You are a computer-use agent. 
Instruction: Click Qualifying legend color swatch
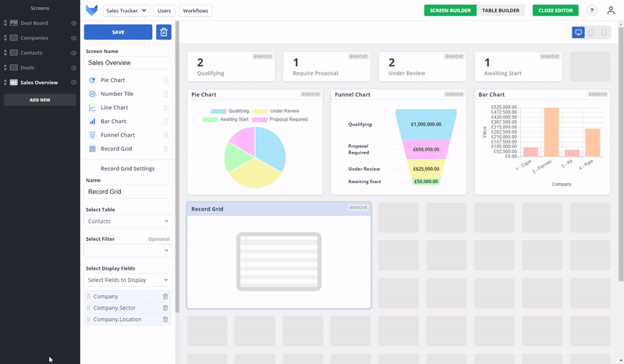218,111
